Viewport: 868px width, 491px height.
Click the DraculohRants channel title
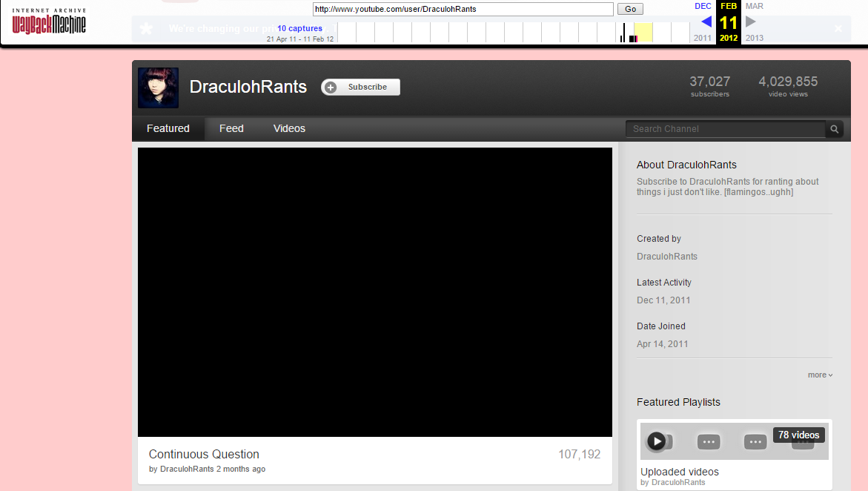click(248, 87)
